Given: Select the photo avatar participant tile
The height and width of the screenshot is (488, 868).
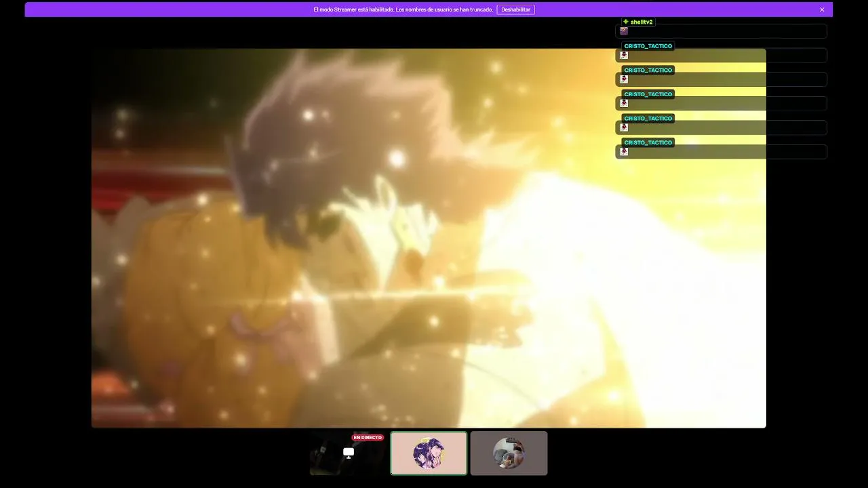Looking at the screenshot, I should tap(509, 453).
